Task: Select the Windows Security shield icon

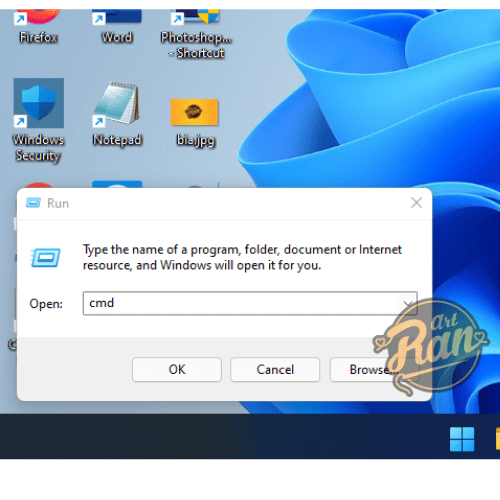Action: pyautogui.click(x=39, y=103)
